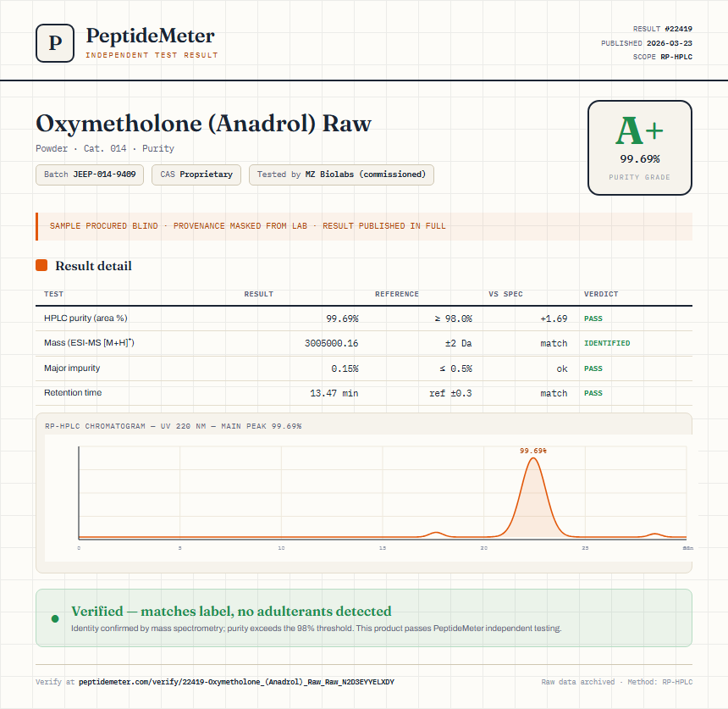Screen dimensions: 728x709
Task: Click the sample procured blind banner
Action: click(x=364, y=226)
